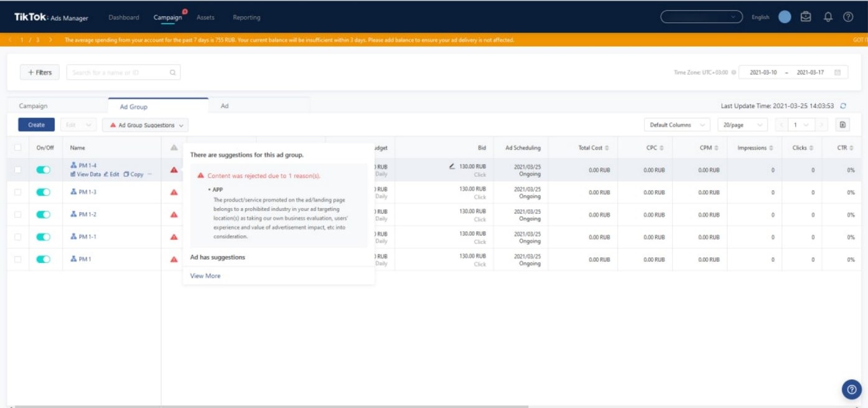Sort by Impressions column arrows
Screen dimensions: 868x408
pyautogui.click(x=771, y=148)
